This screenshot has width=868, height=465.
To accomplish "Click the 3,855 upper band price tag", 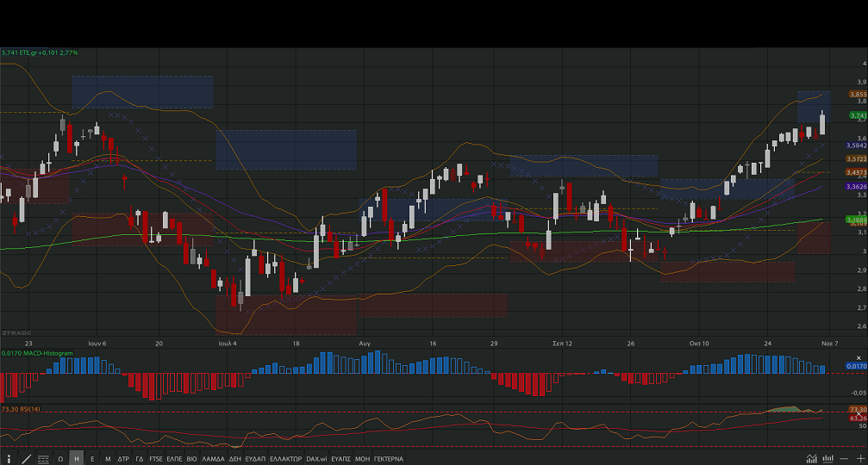I will 859,95.
